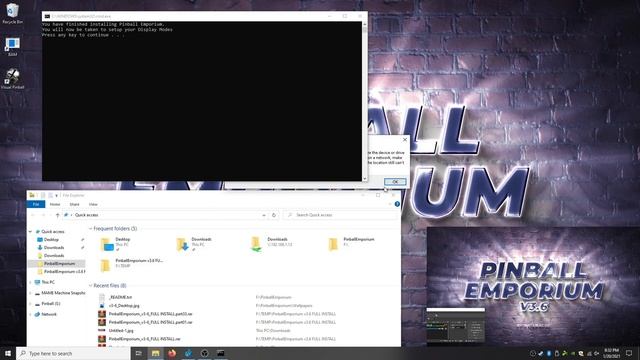Open Task View from the taskbar
Screen dimensions: 640x360
(x=139, y=353)
